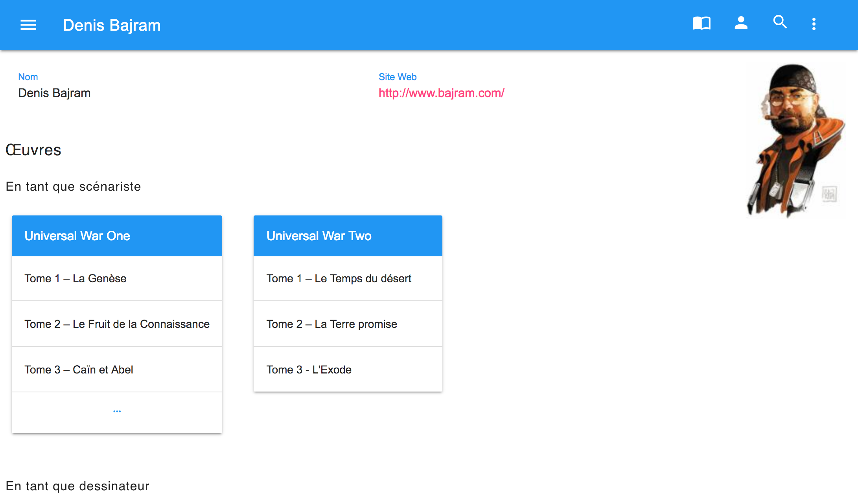Select Tome 3 - L'Exode
858x504 pixels.
point(348,370)
